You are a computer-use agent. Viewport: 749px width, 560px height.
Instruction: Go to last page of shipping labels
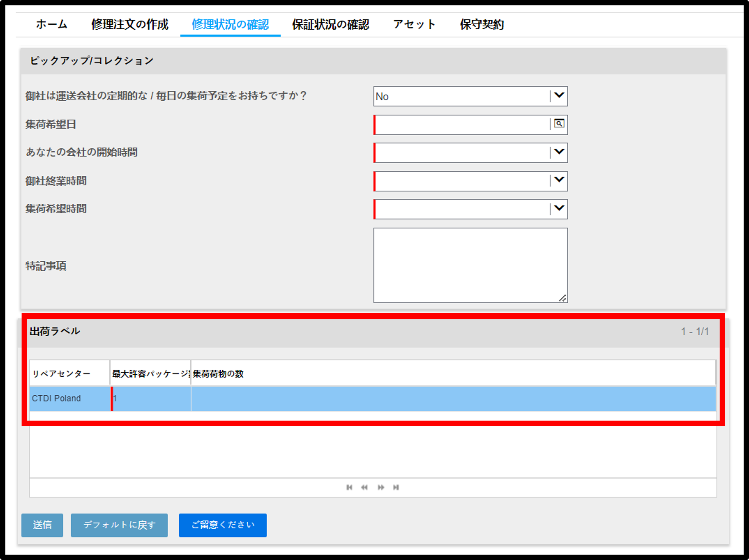396,487
